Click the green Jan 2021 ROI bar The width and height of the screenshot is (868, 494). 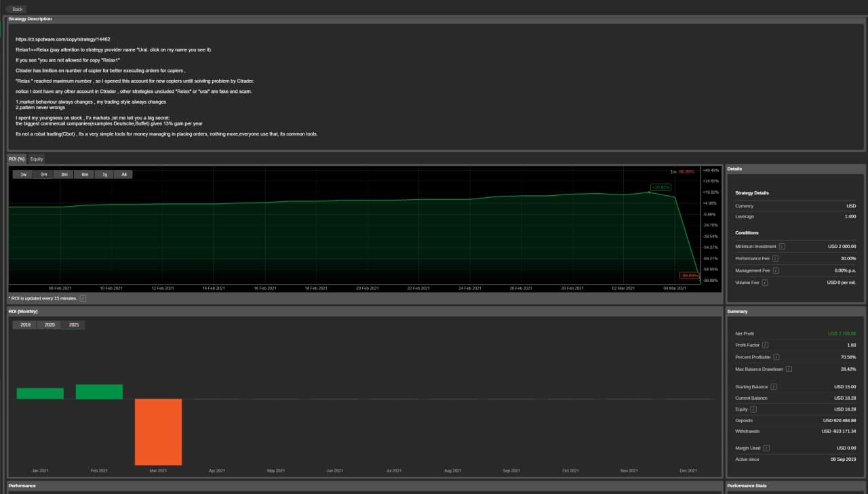40,393
